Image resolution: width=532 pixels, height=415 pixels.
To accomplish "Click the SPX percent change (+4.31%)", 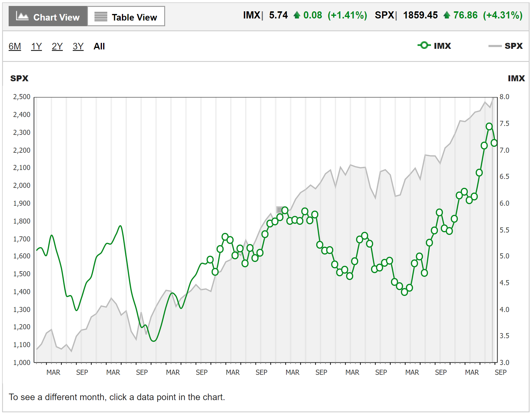I will click(x=503, y=15).
